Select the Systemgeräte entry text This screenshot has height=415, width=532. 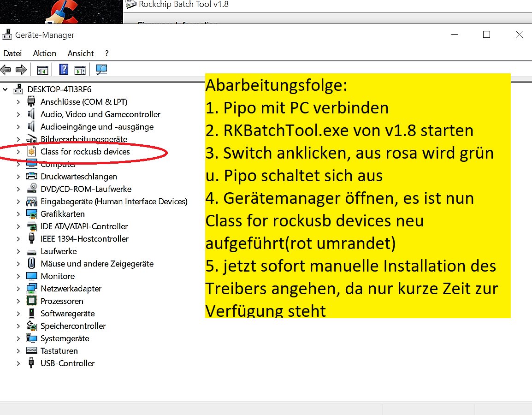click(x=65, y=338)
